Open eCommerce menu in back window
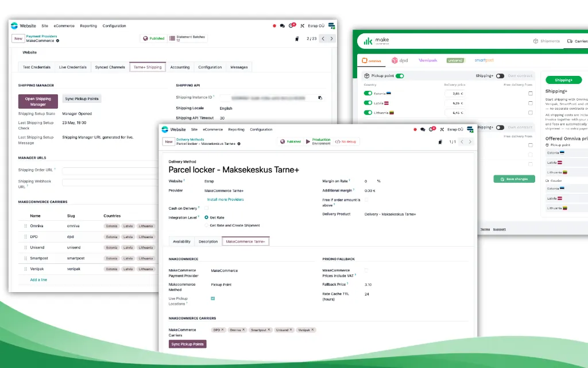The width and height of the screenshot is (588, 368). [x=64, y=26]
